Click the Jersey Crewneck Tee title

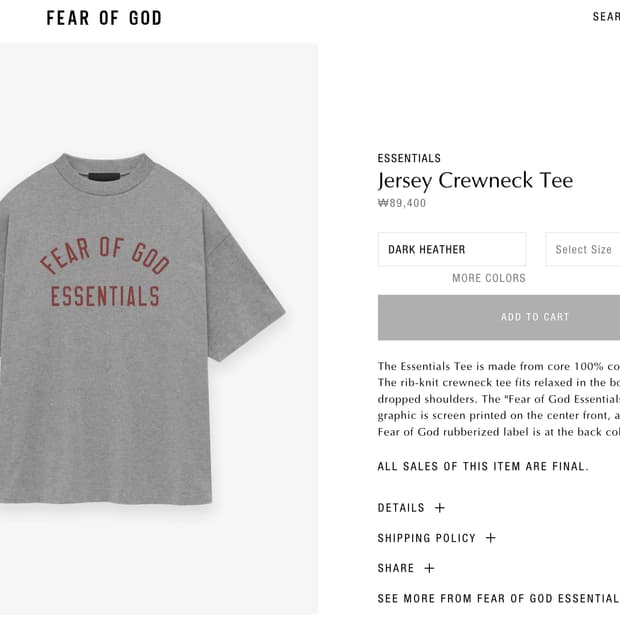(475, 180)
